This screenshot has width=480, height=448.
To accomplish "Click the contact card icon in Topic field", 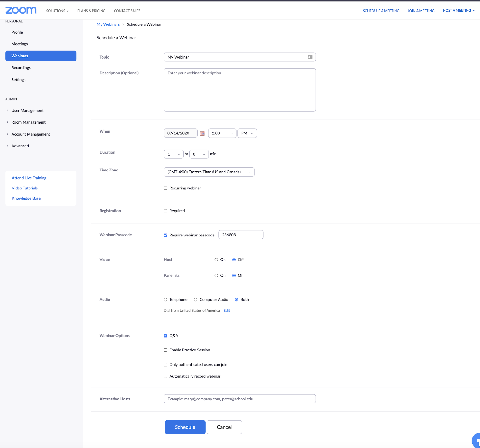I will click(310, 57).
